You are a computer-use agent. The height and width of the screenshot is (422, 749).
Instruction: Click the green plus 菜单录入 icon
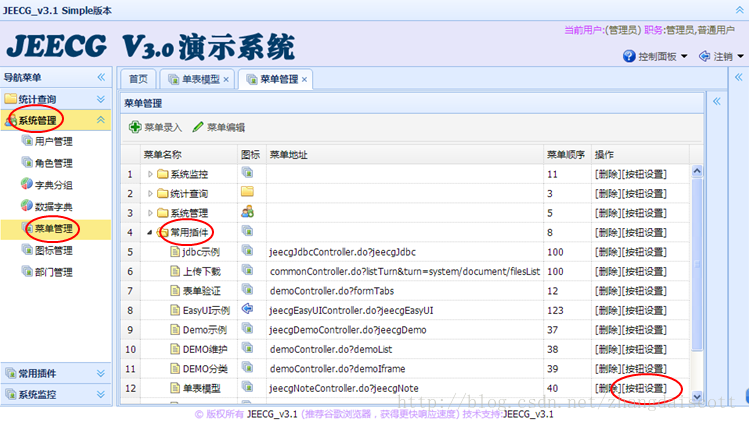(135, 127)
